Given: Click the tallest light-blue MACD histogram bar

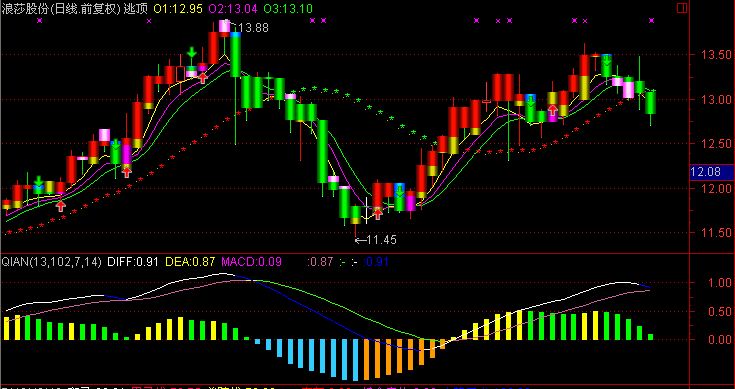Looking at the screenshot, I should [355, 360].
